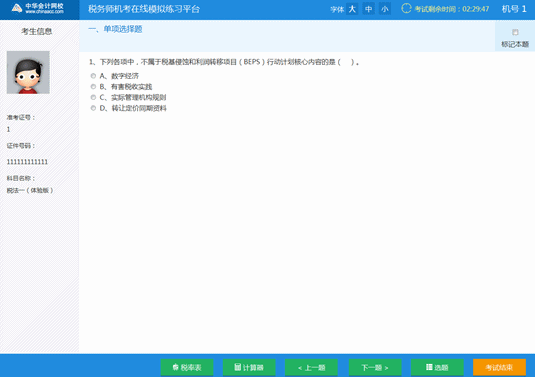Open the 税率表 tax rate table
Viewport: 535px width, 377px height.
187,367
